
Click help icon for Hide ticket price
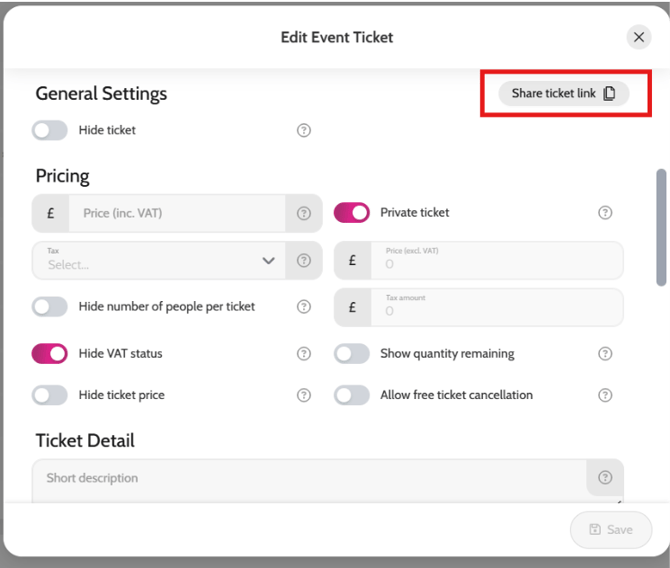point(304,395)
